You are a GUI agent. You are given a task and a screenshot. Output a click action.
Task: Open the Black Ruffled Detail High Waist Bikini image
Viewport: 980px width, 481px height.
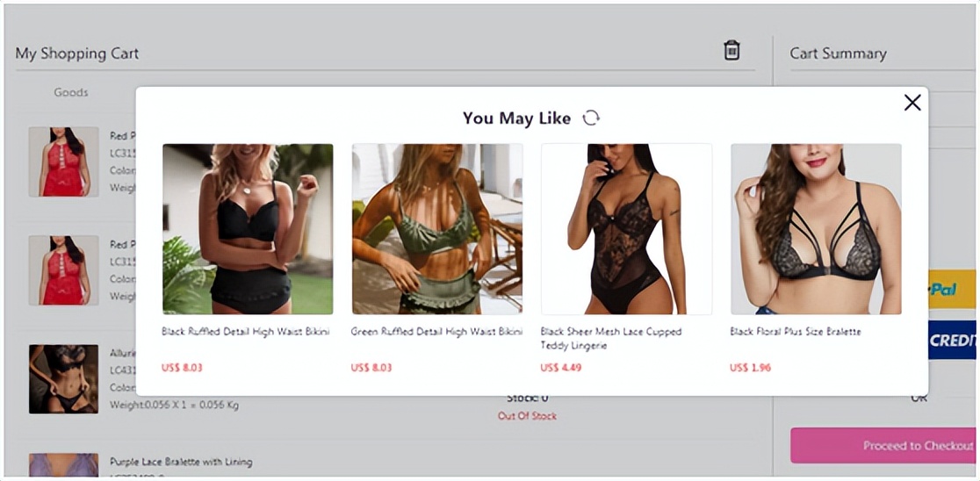pyautogui.click(x=249, y=229)
